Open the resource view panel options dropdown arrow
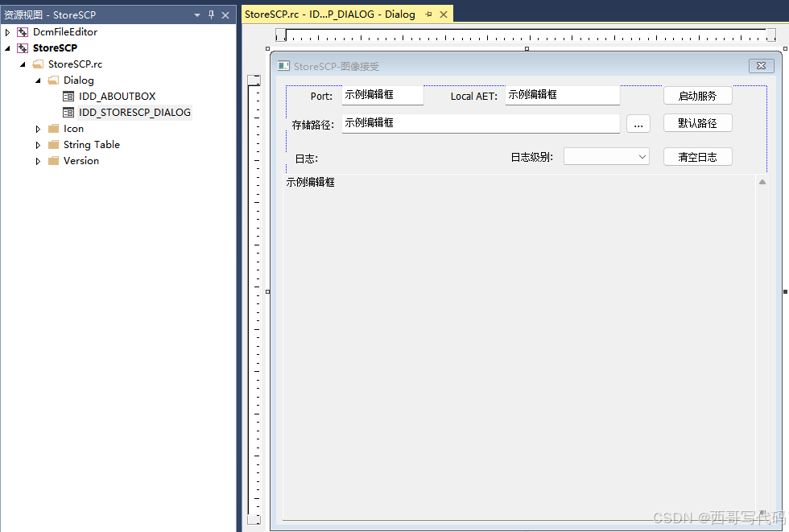This screenshot has width=789, height=532. tap(197, 15)
